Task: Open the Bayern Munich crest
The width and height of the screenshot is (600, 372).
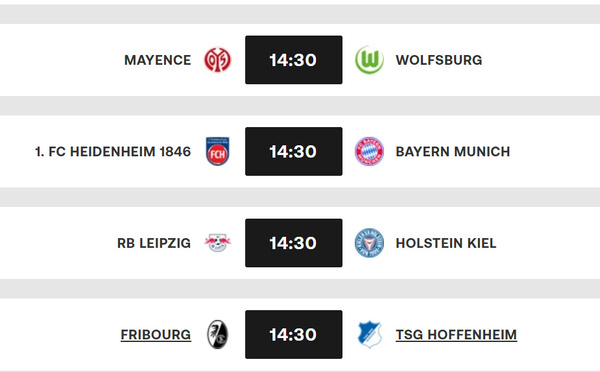Action: coord(369,151)
